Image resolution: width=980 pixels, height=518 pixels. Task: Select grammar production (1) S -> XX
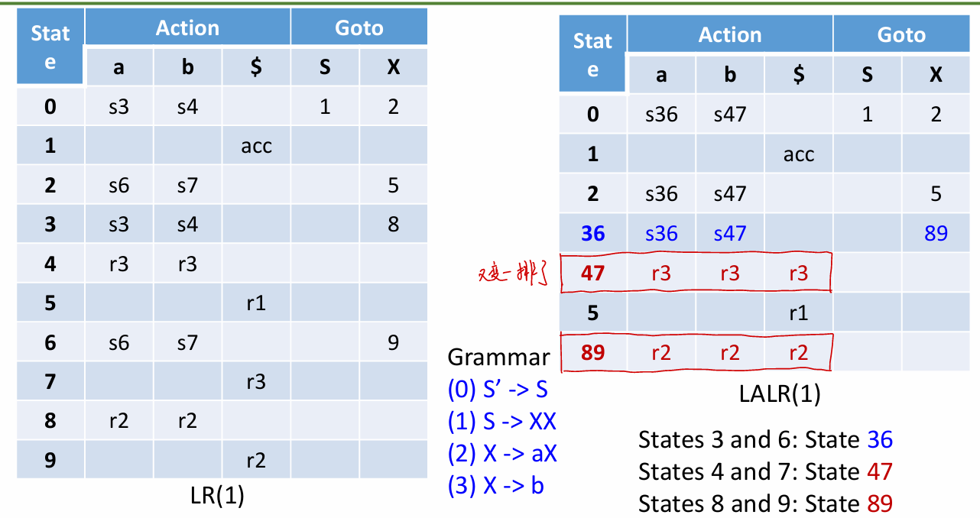pyautogui.click(x=501, y=422)
